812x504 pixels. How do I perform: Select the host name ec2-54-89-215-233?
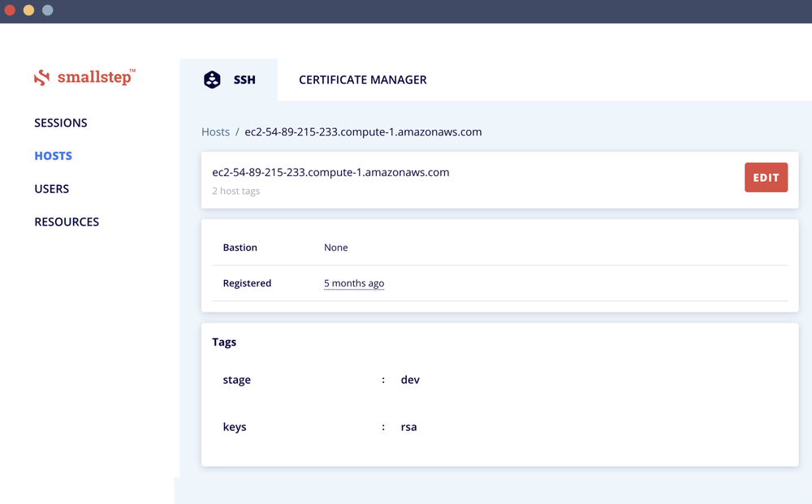pos(330,173)
